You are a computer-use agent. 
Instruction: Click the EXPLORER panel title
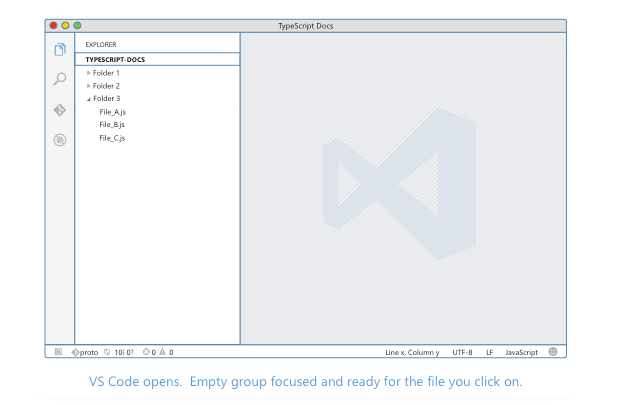101,45
